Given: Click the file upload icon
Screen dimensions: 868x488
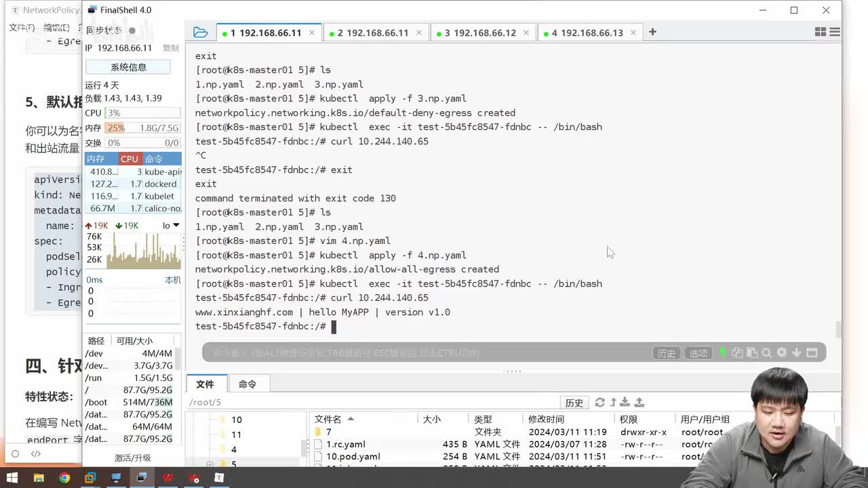Looking at the screenshot, I should click(x=639, y=403).
